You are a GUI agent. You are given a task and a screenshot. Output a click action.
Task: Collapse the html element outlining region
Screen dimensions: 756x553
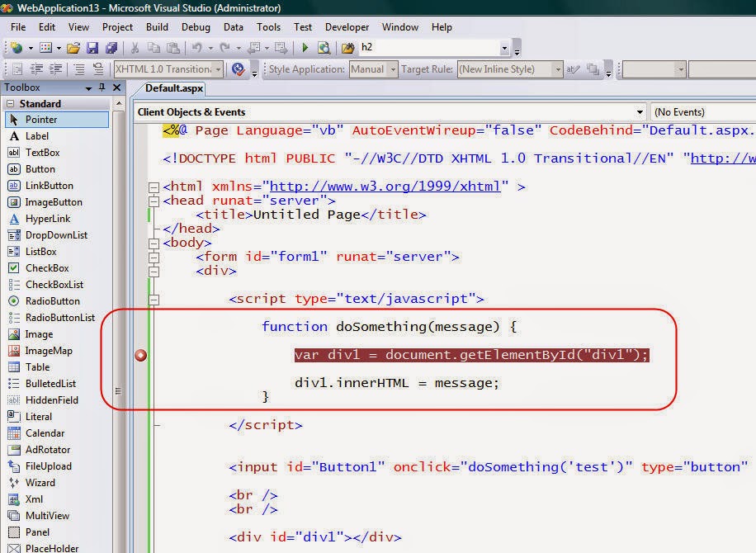154,187
